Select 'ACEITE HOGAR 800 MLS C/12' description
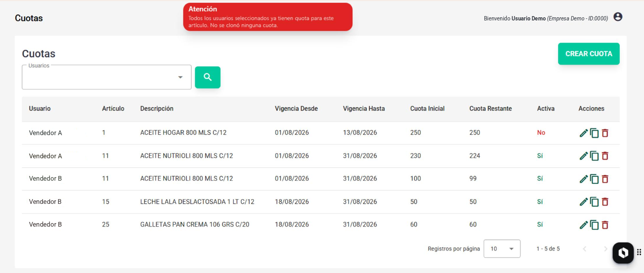Image resolution: width=644 pixels, height=273 pixels. (183, 133)
